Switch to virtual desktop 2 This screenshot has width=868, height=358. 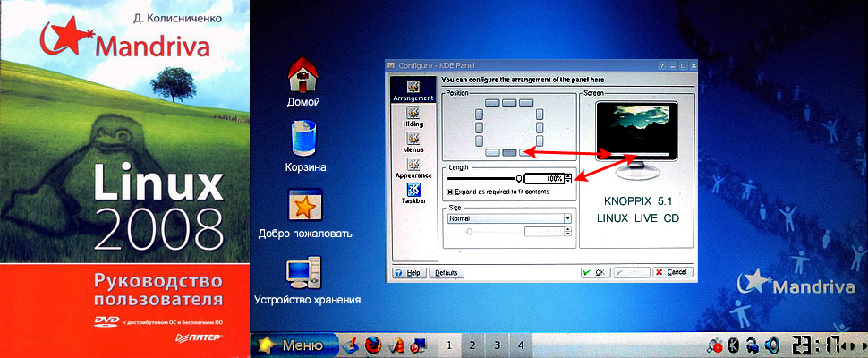point(472,345)
